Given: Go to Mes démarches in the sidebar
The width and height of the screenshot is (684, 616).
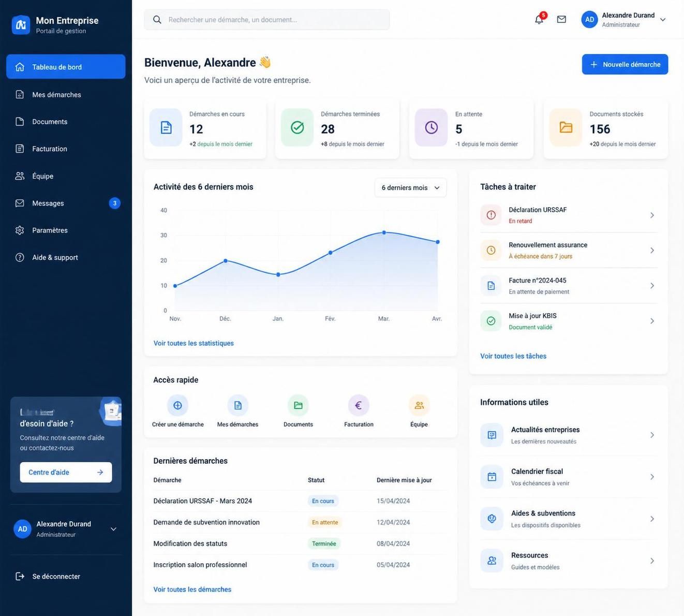Looking at the screenshot, I should click(x=66, y=95).
